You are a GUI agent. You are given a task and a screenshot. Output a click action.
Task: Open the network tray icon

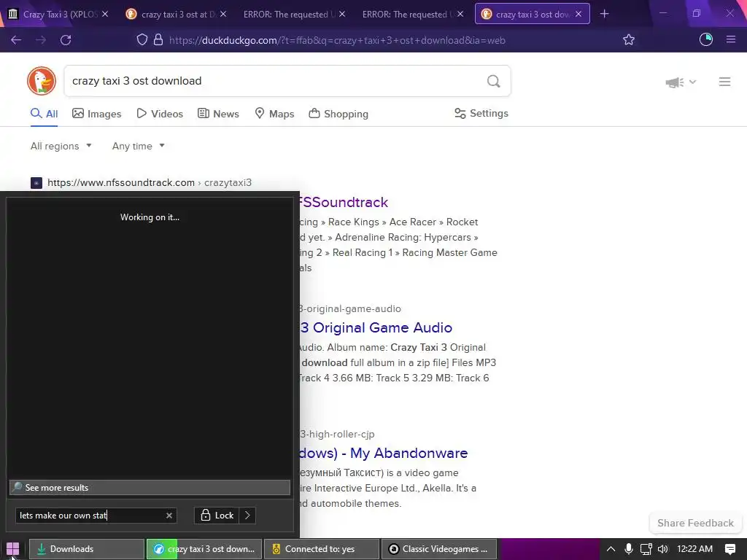646,549
